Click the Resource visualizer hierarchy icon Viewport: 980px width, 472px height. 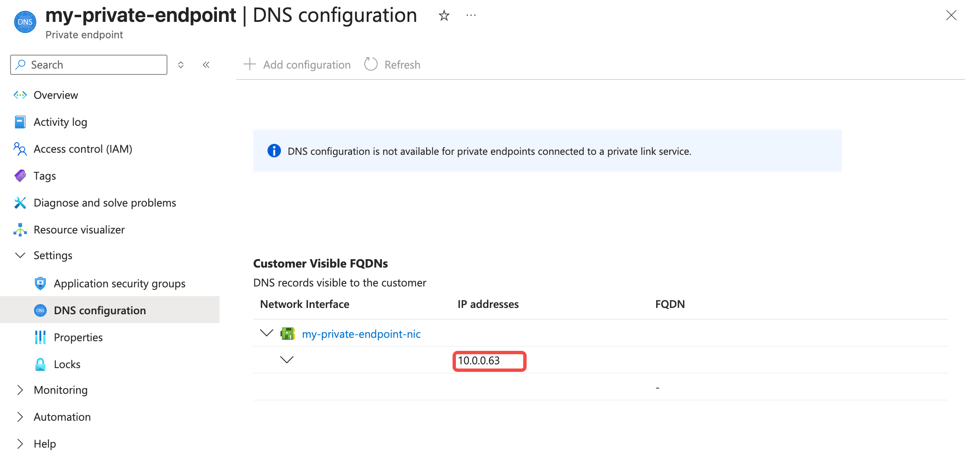[x=20, y=230]
